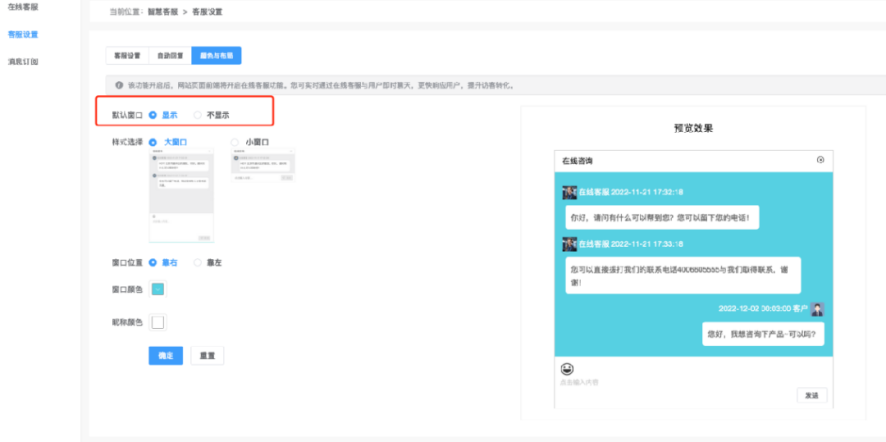The height and width of the screenshot is (442, 886).
Task: Choose the 大窗口 style option
Action: point(168,142)
